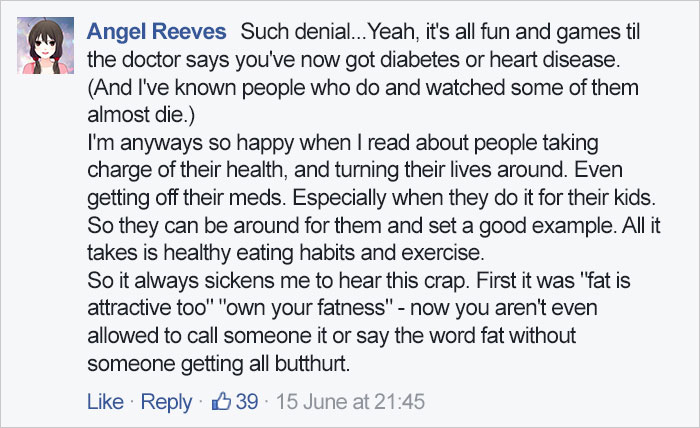View the 39 likes count

tap(246, 402)
